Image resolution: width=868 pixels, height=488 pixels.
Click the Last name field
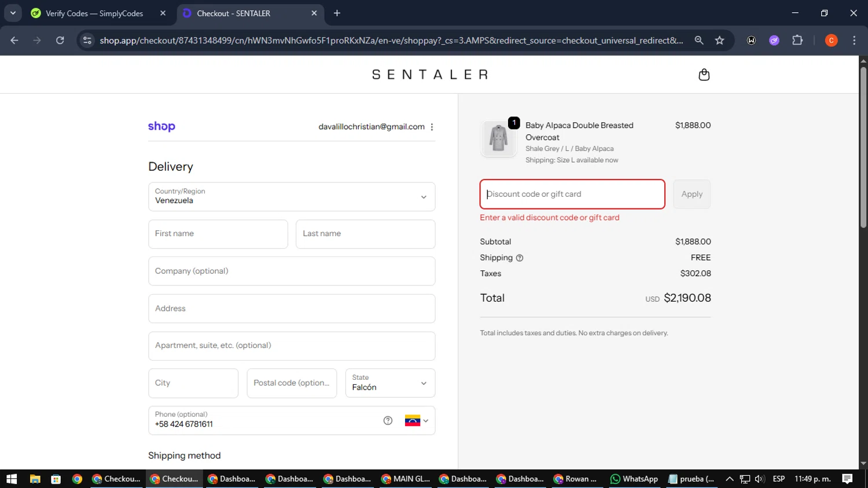click(x=365, y=234)
